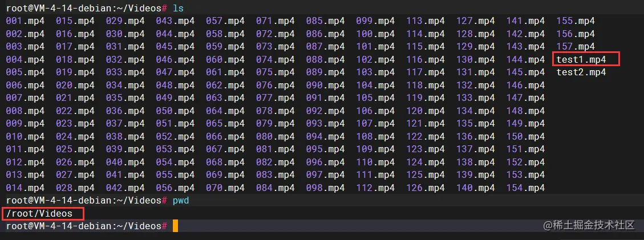The height and width of the screenshot is (240, 644).
Task: Click the file name 130.mp4
Action: [x=476, y=60]
